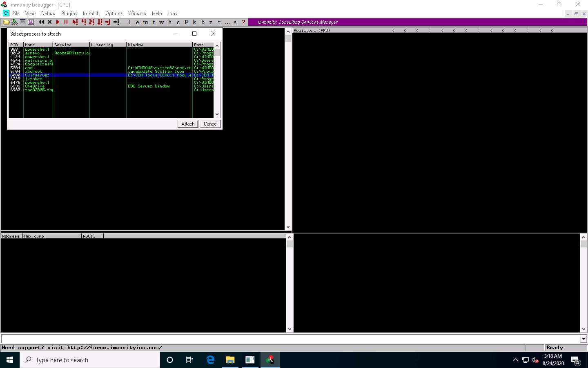Show Handles with 'h' button
Image resolution: width=588 pixels, height=368 pixels.
170,22
